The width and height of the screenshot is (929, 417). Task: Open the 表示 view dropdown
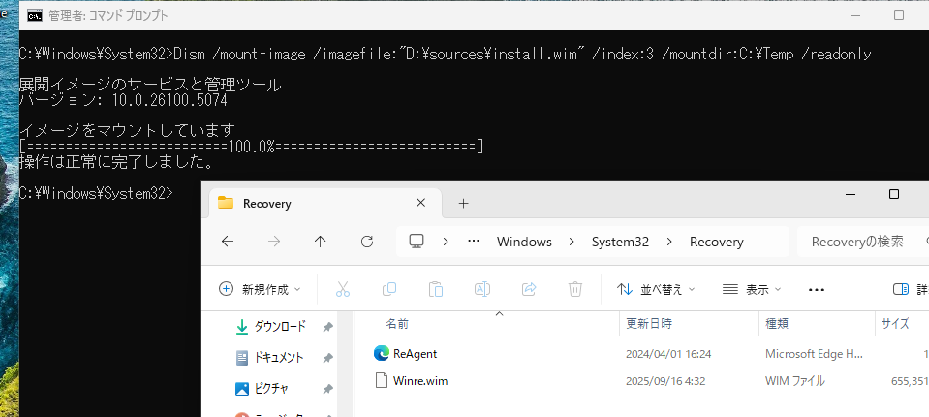752,289
